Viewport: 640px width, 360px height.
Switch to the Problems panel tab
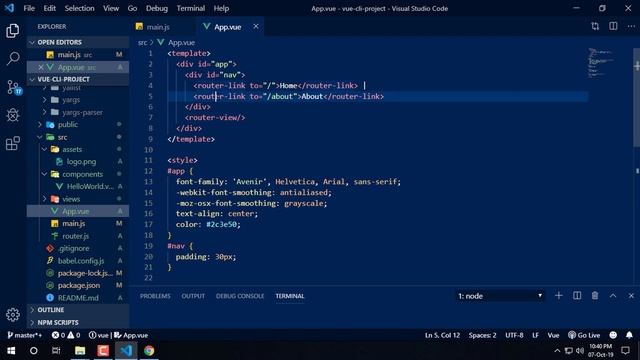coord(155,296)
